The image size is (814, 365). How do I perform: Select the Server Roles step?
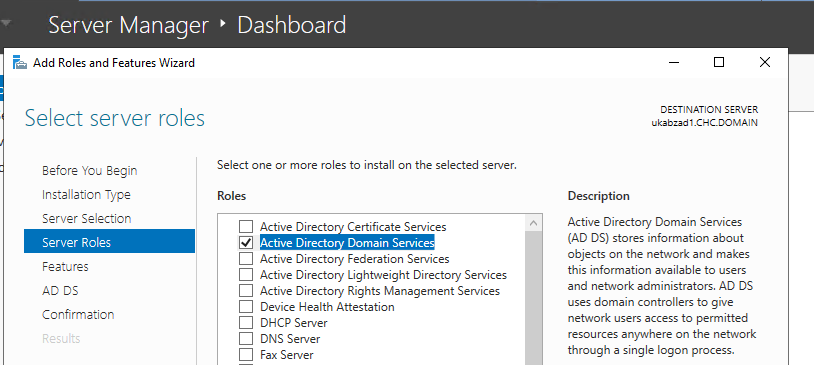click(110, 241)
